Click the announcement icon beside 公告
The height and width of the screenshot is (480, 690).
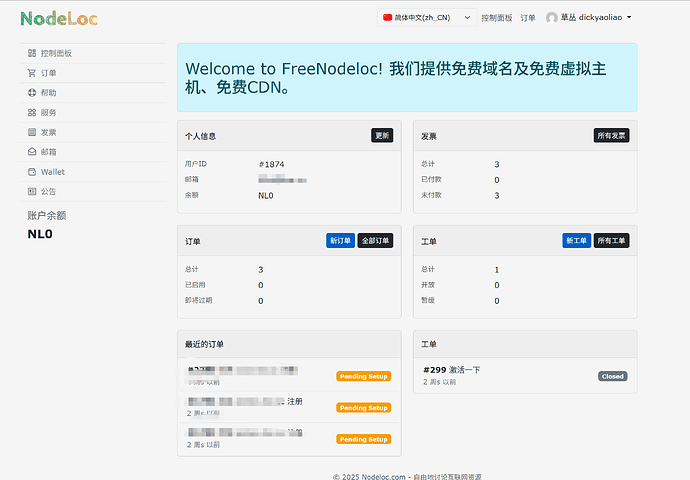pos(32,191)
